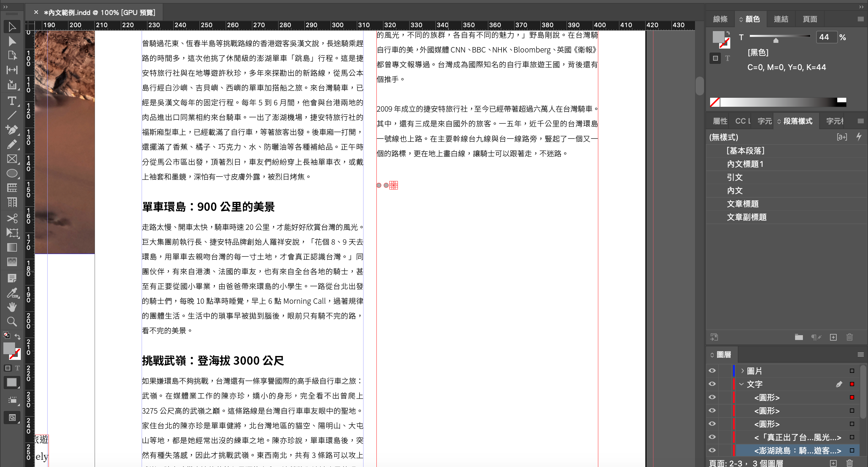Image resolution: width=868 pixels, height=467 pixels.
Task: Activate the Hand tool
Action: pyautogui.click(x=12, y=307)
